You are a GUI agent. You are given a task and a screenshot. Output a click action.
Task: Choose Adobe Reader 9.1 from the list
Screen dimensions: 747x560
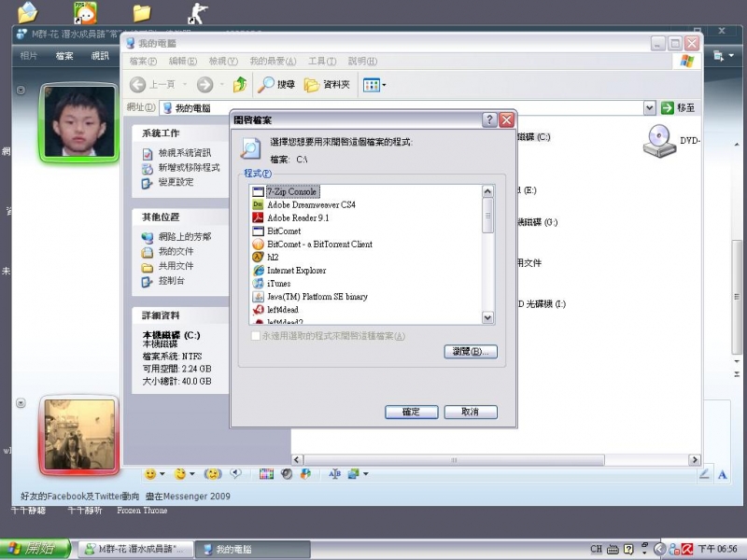297,217
